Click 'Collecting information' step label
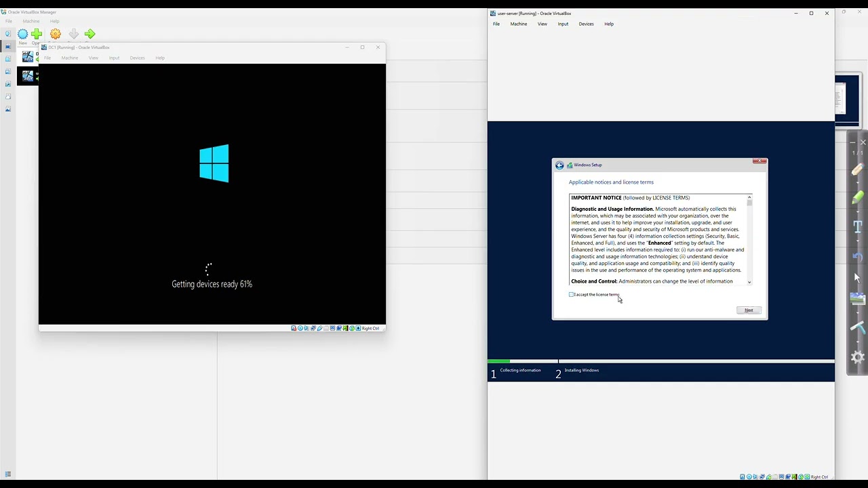 (x=521, y=370)
